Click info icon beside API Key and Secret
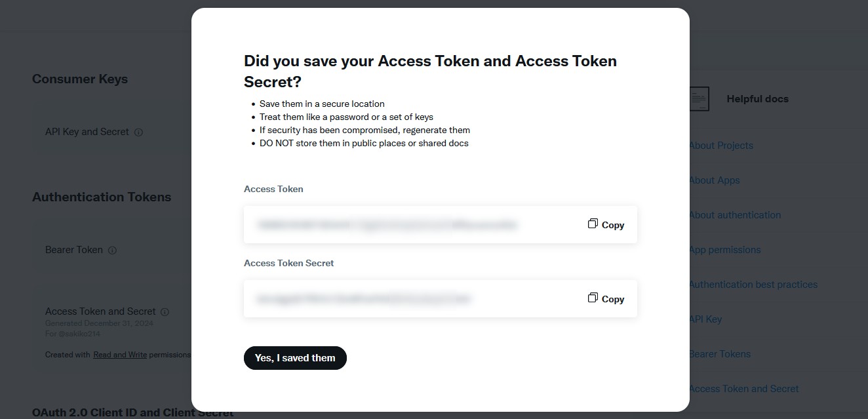The width and height of the screenshot is (868, 419). coord(138,132)
